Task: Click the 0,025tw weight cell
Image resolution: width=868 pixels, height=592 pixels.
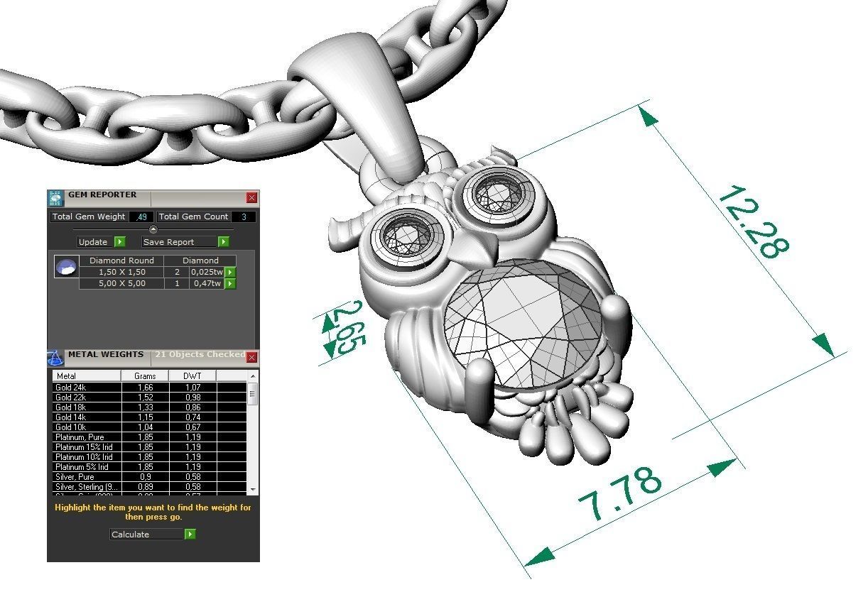Action: click(207, 273)
